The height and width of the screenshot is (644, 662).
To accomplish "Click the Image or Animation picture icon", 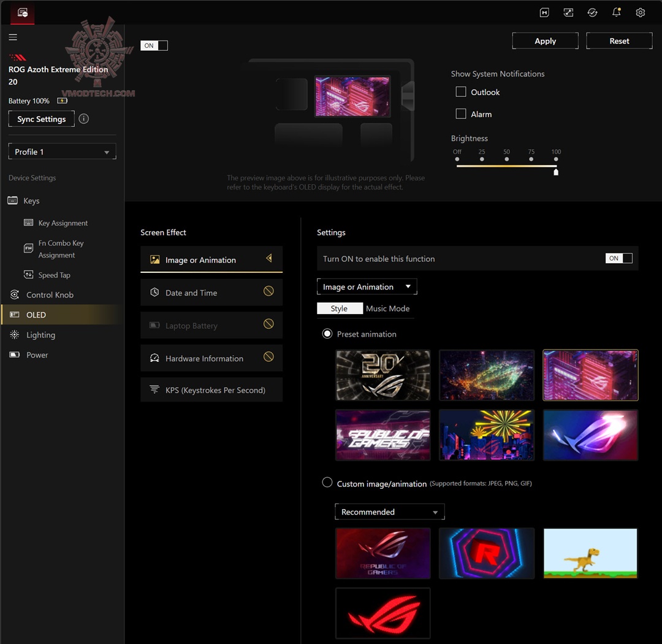I will (155, 259).
